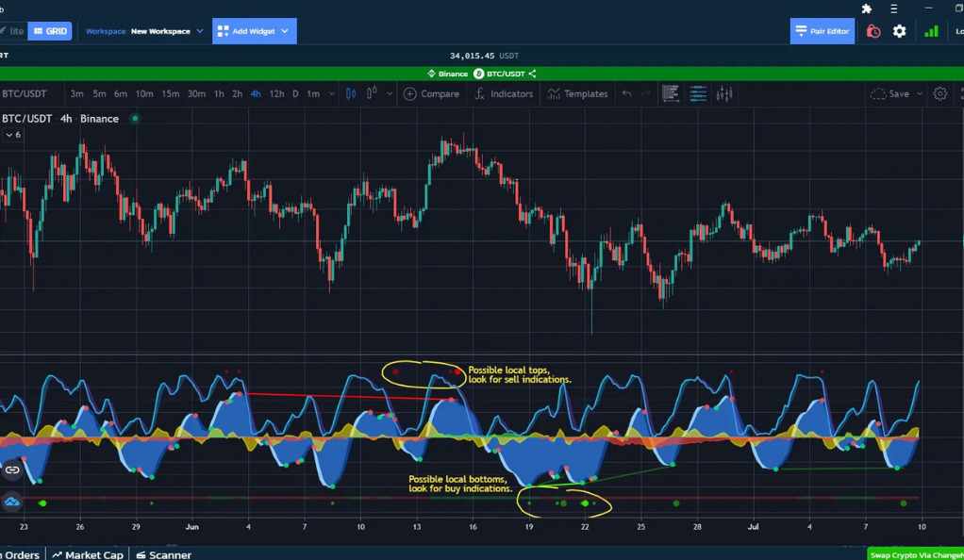Click the undo arrow in chart toolbar

(626, 94)
